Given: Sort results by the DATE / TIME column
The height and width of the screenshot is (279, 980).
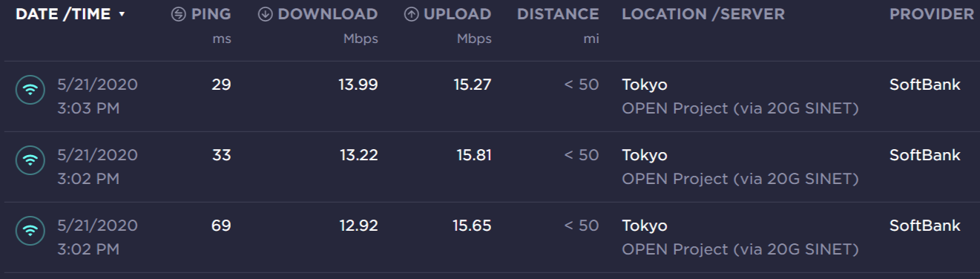Looking at the screenshot, I should [63, 14].
